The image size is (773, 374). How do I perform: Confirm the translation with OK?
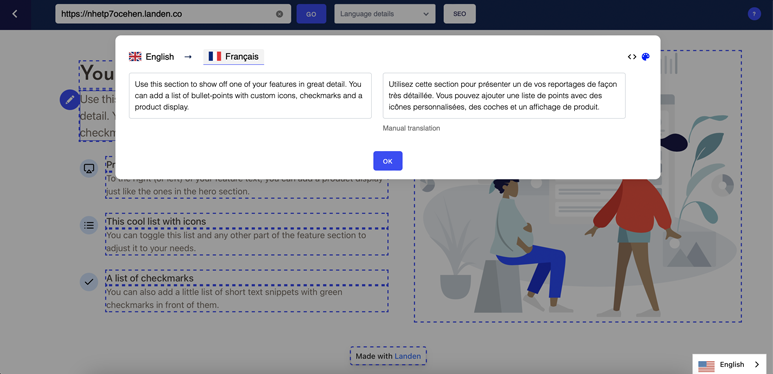point(387,161)
